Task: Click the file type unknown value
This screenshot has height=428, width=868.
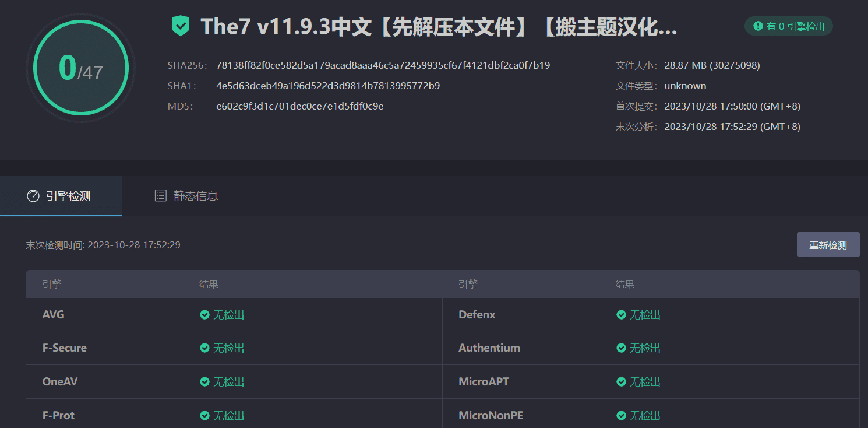Action: pyautogui.click(x=685, y=86)
